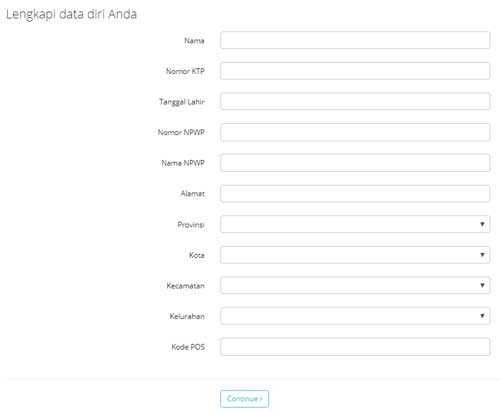Image resolution: width=500 pixels, height=411 pixels.
Task: Expand the Kelurahan dropdown
Action: (355, 316)
